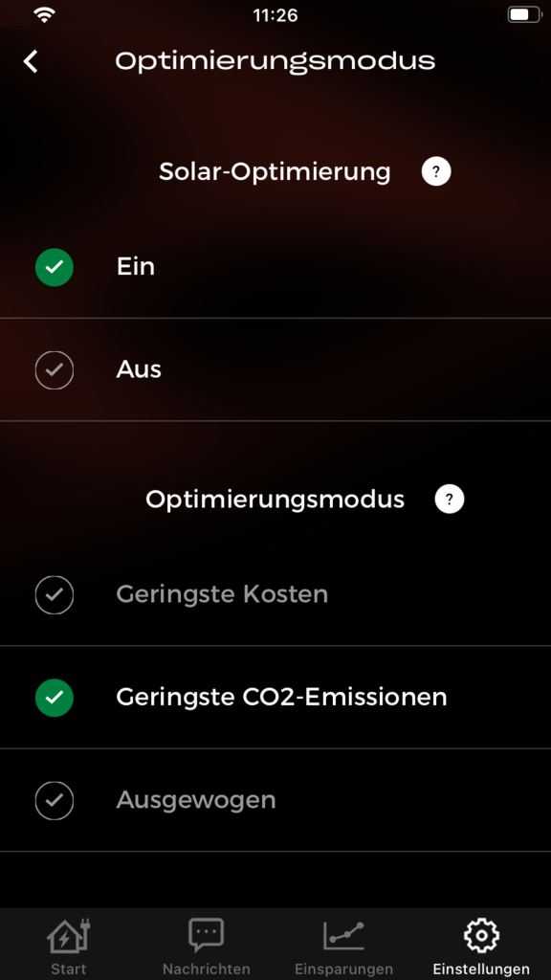This screenshot has width=551, height=980.
Task: Tap the Einstellungen gear icon
Action: click(481, 935)
